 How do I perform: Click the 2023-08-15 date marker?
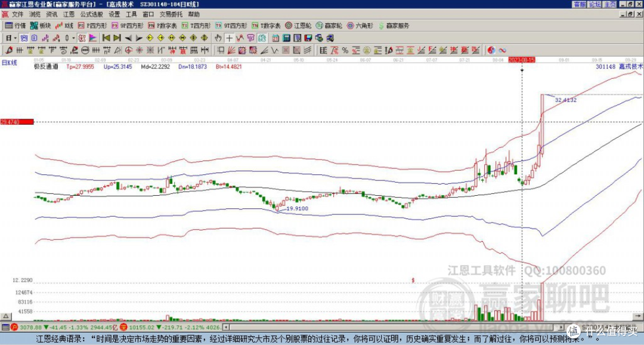click(522, 60)
